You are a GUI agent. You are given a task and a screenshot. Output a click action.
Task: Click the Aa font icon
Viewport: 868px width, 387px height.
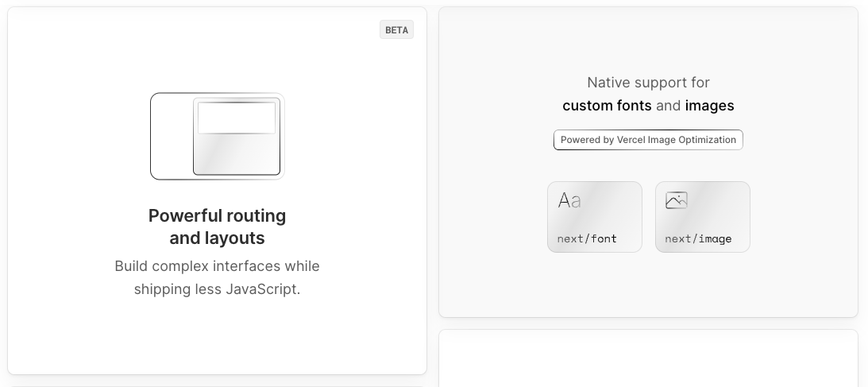tap(569, 200)
